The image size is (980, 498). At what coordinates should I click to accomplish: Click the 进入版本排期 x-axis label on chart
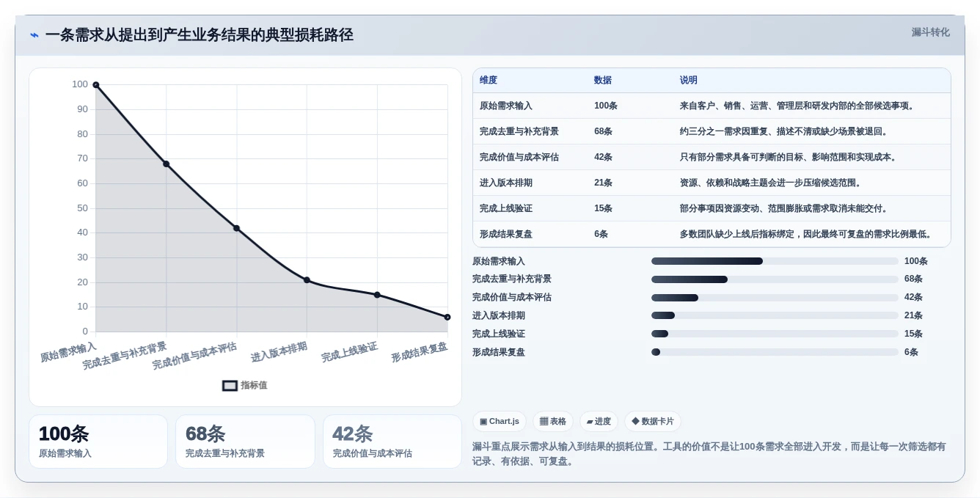279,351
